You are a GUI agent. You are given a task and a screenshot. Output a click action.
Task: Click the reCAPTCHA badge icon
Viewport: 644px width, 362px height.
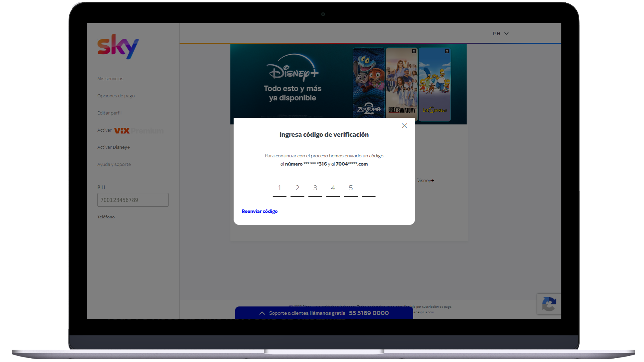click(x=549, y=304)
